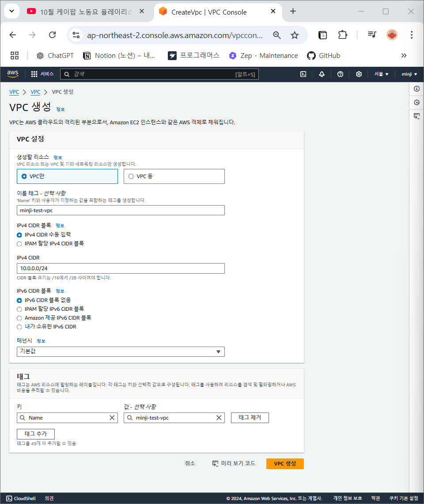424x504 pixels.
Task: Show more bookmarks with double chevron
Action: pyautogui.click(x=404, y=56)
